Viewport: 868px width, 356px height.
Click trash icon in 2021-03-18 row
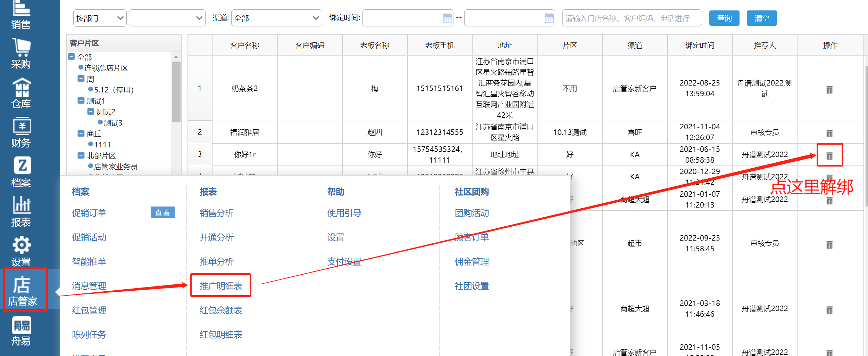829,310
